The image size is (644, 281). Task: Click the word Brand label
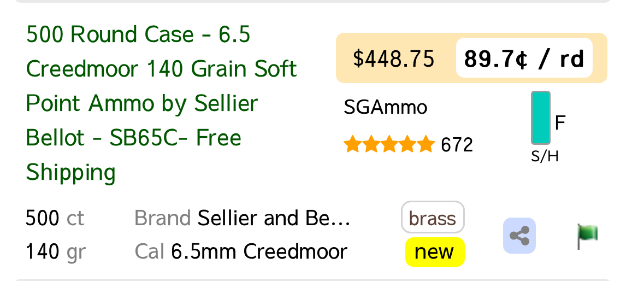163,218
